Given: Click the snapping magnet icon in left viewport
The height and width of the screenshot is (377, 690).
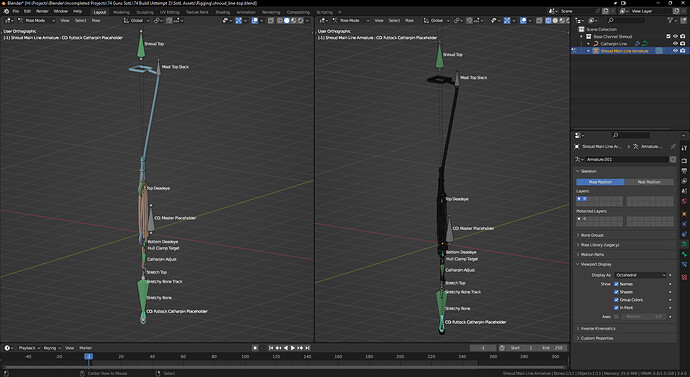Looking at the screenshot, I should point(169,20).
